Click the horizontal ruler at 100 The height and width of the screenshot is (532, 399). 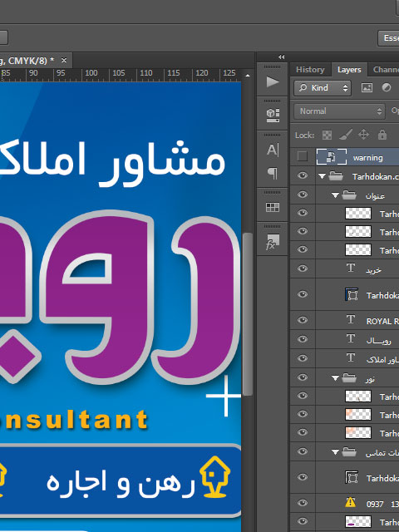click(x=91, y=73)
